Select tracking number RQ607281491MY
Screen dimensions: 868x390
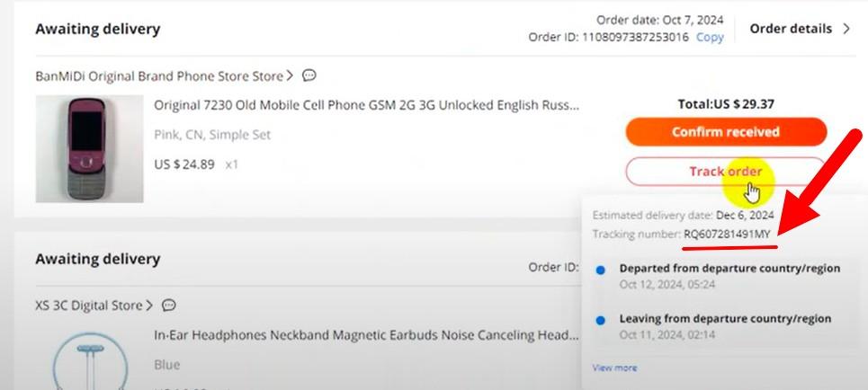point(729,234)
